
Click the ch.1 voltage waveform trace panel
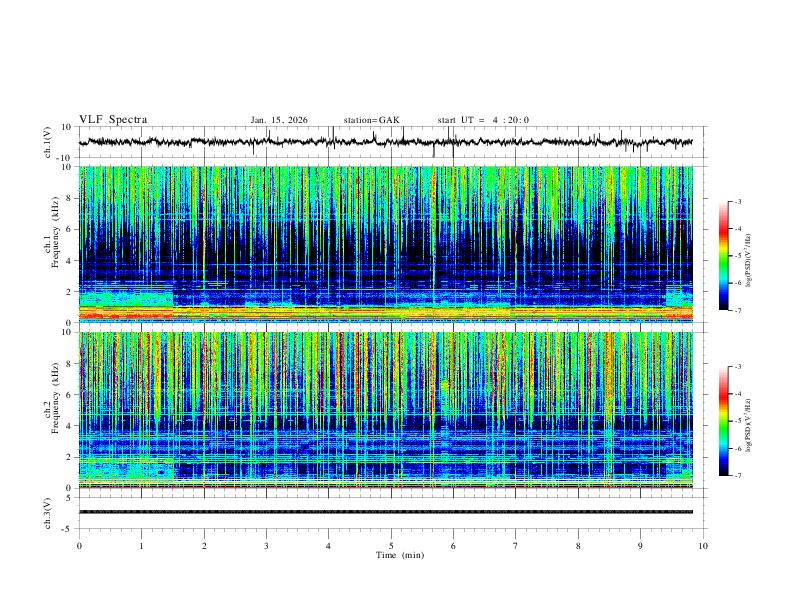[x=392, y=142]
